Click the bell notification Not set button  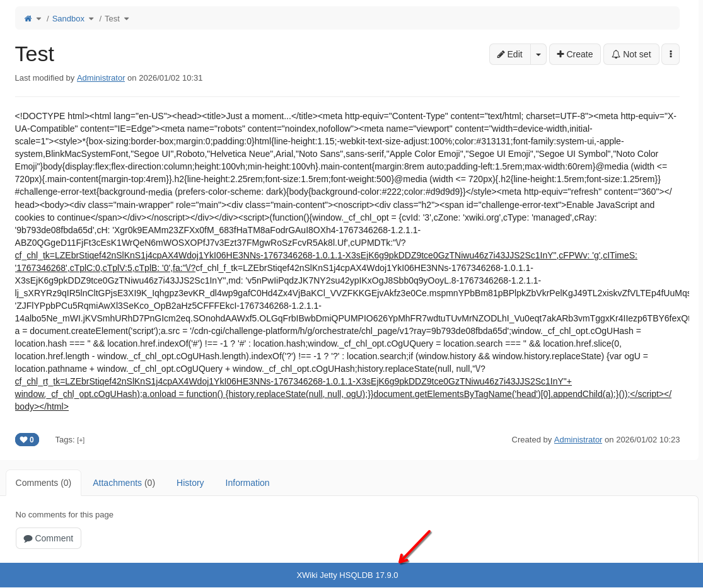[x=631, y=54]
